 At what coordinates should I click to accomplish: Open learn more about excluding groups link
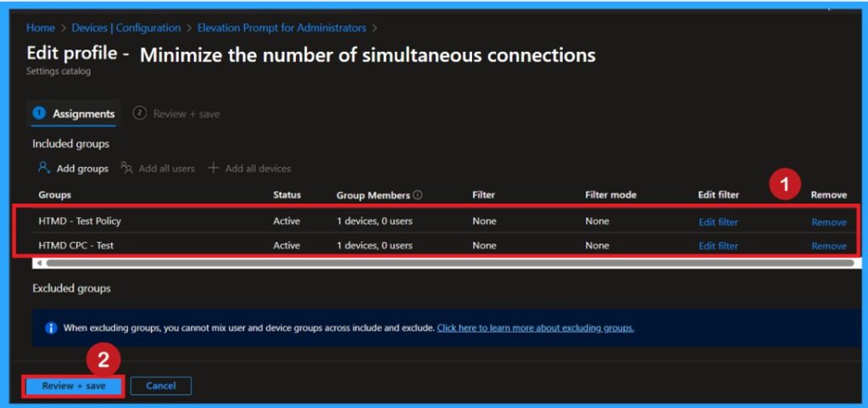536,327
